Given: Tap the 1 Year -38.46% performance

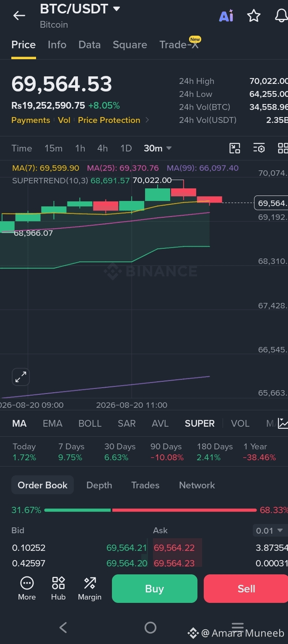Looking at the screenshot, I should 259,452.
